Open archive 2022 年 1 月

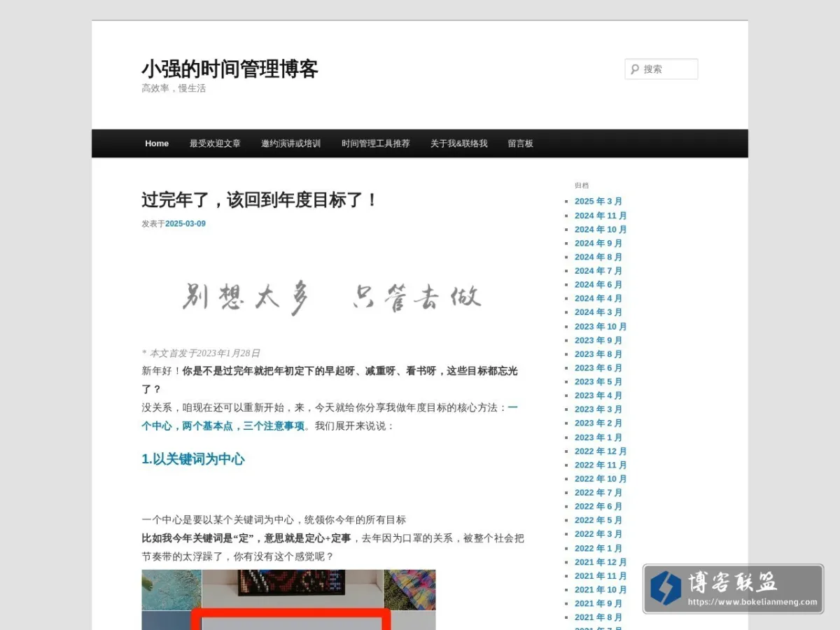(598, 549)
